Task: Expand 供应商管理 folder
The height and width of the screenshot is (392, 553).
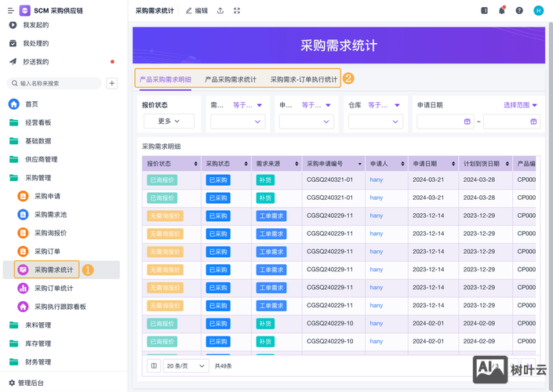Action: pos(42,159)
